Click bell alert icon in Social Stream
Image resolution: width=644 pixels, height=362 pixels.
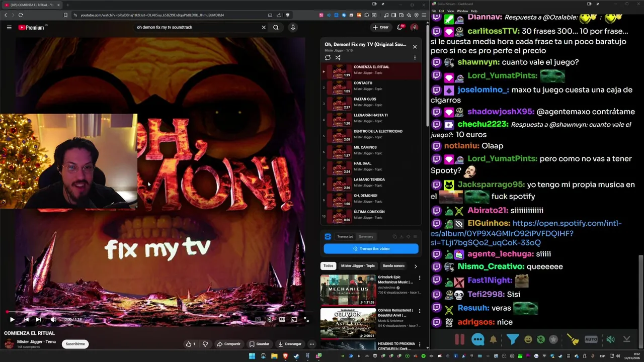pyautogui.click(x=493, y=339)
